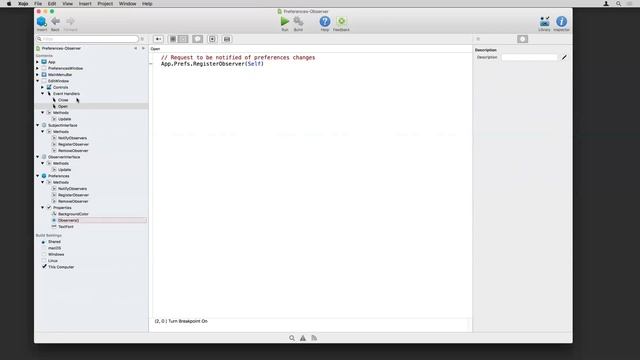Expand the PreferencesWindow tree item
640x360 pixels.
pyautogui.click(x=38, y=68)
